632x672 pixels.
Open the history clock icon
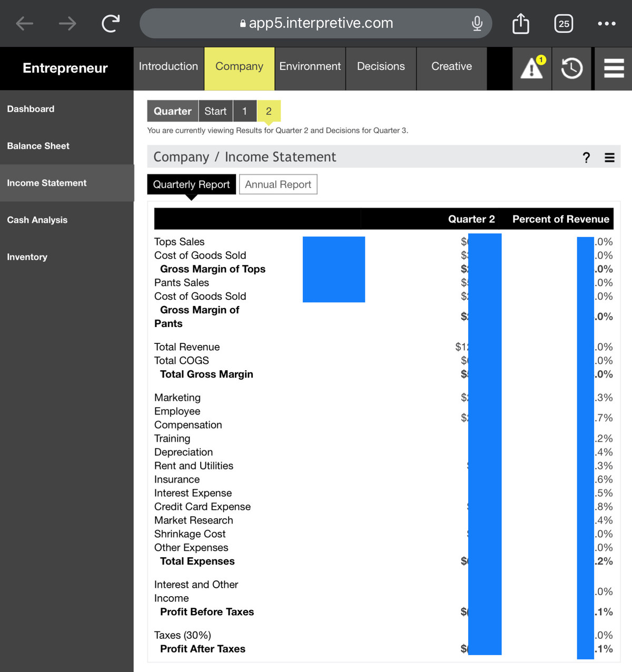[x=572, y=68]
